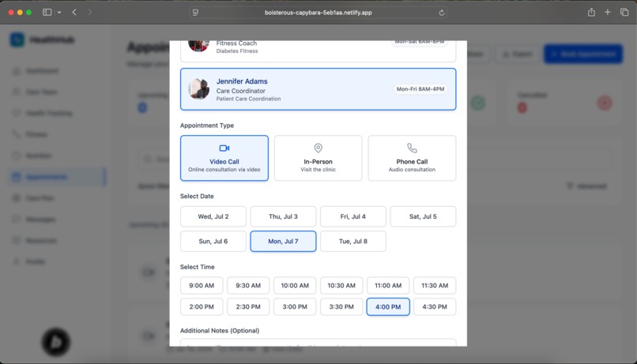Pick Tue, Jul 8 as the date

(353, 241)
